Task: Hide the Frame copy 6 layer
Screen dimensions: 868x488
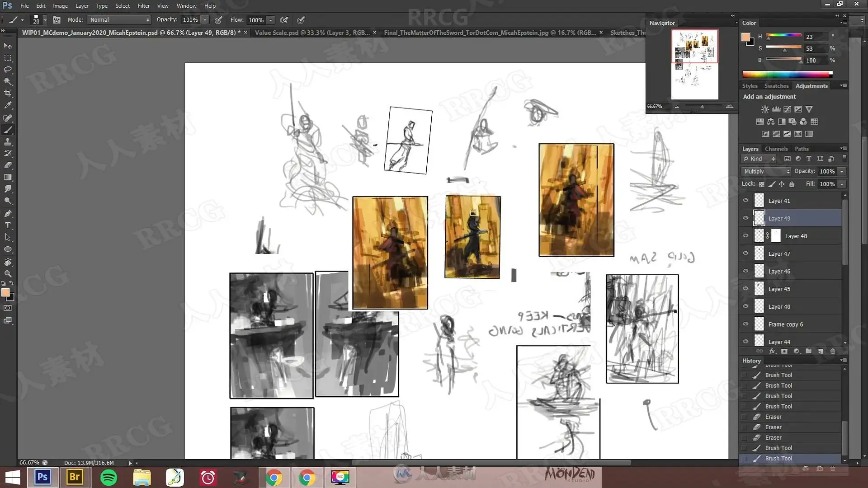Action: click(x=745, y=324)
